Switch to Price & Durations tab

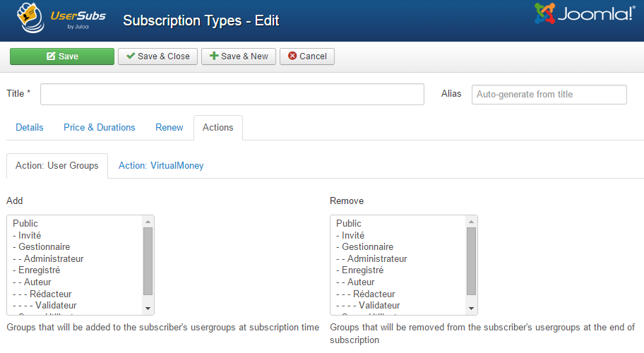(100, 127)
